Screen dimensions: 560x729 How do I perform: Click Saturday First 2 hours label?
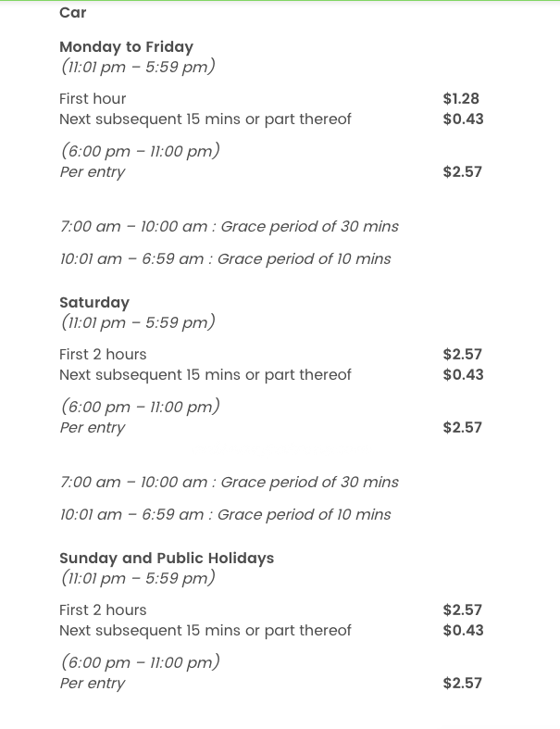coord(103,354)
